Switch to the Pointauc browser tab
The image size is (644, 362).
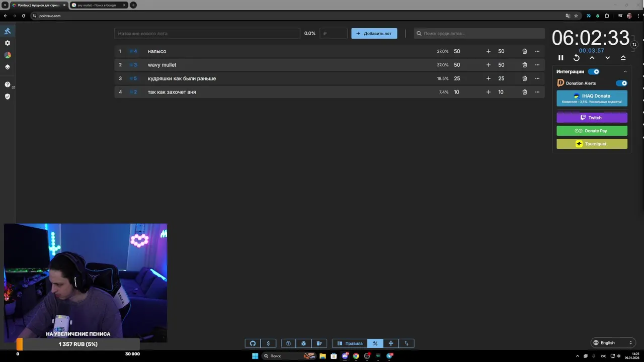point(39,5)
